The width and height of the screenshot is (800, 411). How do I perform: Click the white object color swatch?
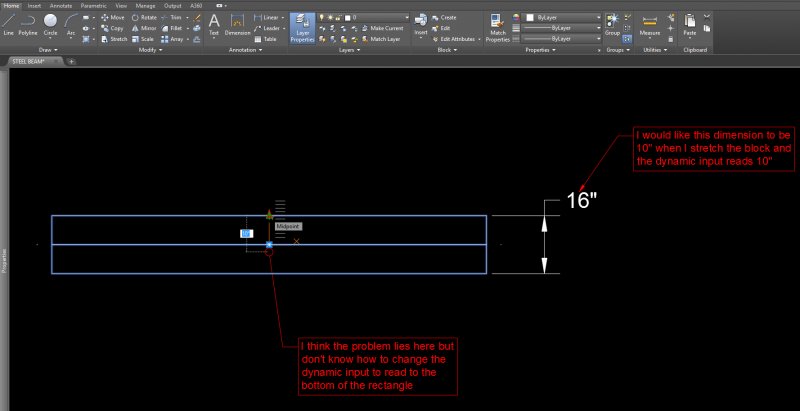click(x=530, y=17)
